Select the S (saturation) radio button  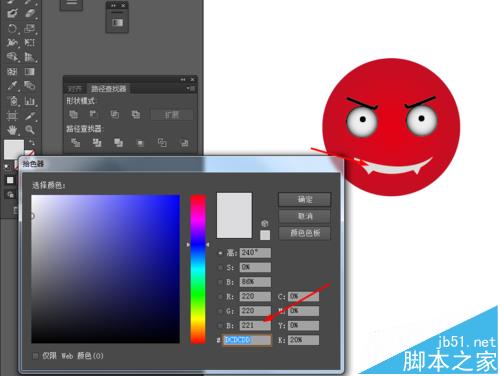point(220,267)
